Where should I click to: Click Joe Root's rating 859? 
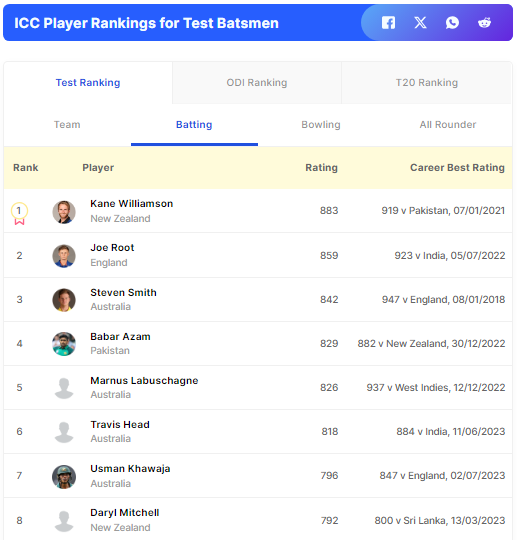coord(329,256)
